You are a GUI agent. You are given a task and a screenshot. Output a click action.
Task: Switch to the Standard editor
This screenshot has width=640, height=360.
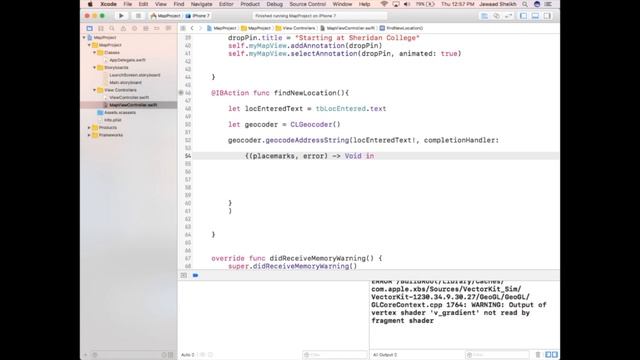click(x=484, y=16)
